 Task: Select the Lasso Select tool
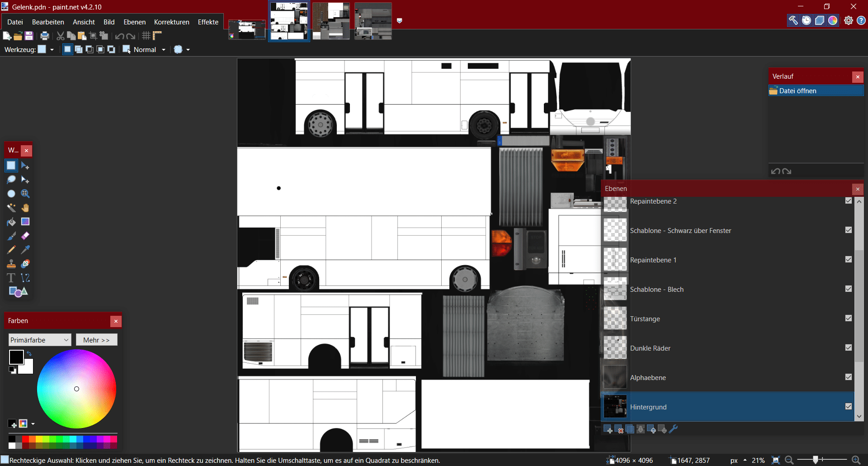(x=11, y=180)
